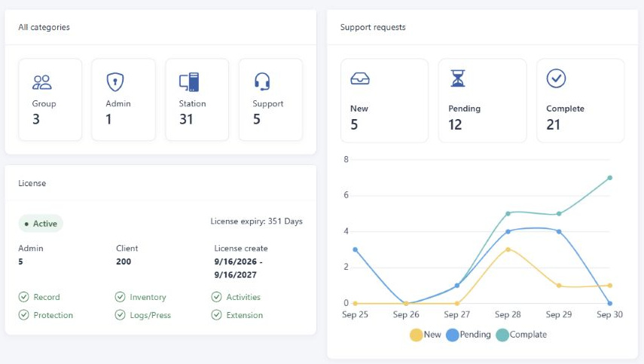The width and height of the screenshot is (644, 364).
Task: Select the Sep 28 New data point
Action: point(508,249)
